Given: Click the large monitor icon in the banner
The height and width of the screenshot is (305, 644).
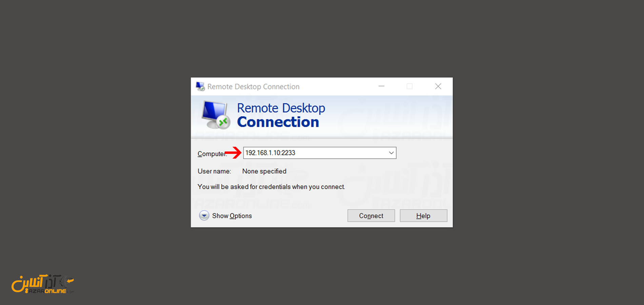Looking at the screenshot, I should pos(216,115).
